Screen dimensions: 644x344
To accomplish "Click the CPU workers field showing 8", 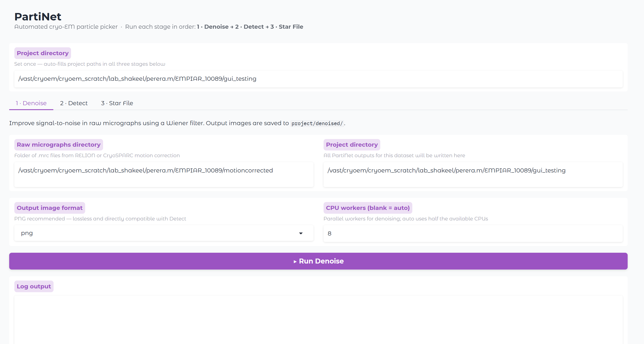I will coord(473,233).
